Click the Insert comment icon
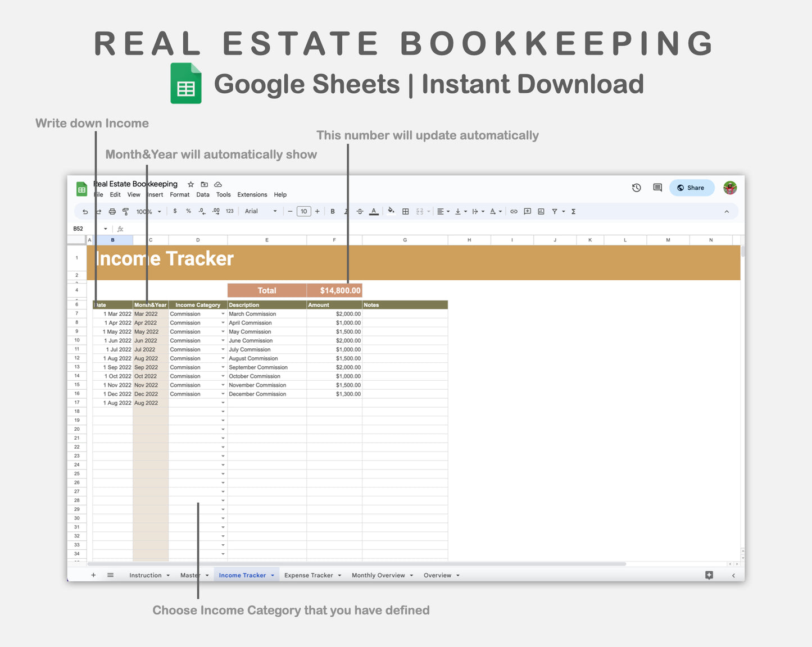This screenshot has height=647, width=812. 527,211
